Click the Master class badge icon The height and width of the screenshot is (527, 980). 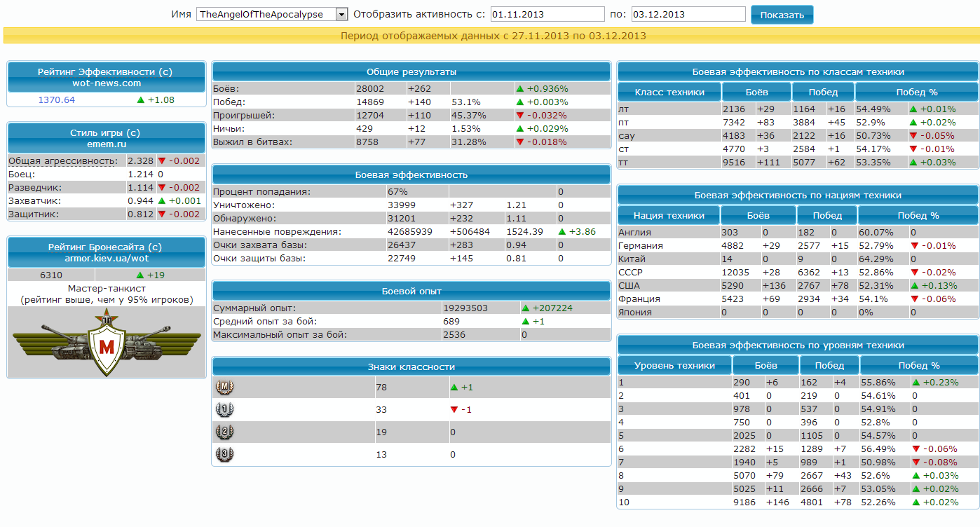[224, 387]
